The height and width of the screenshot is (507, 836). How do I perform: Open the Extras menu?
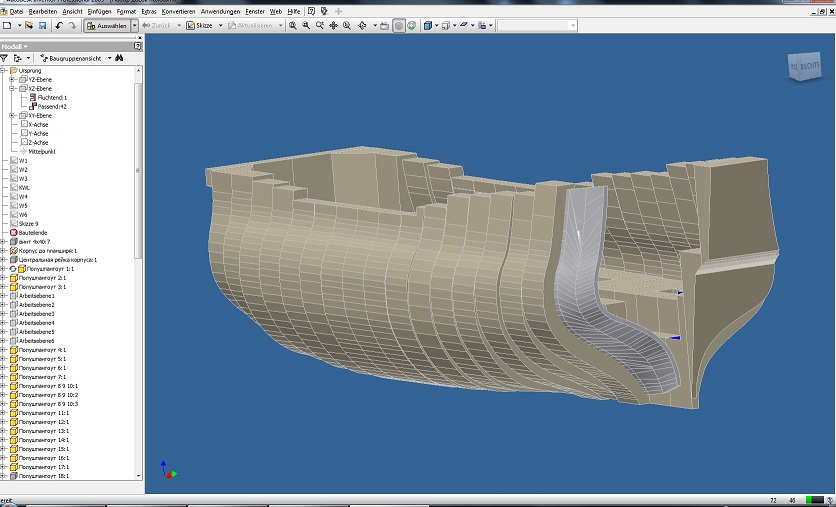149,11
